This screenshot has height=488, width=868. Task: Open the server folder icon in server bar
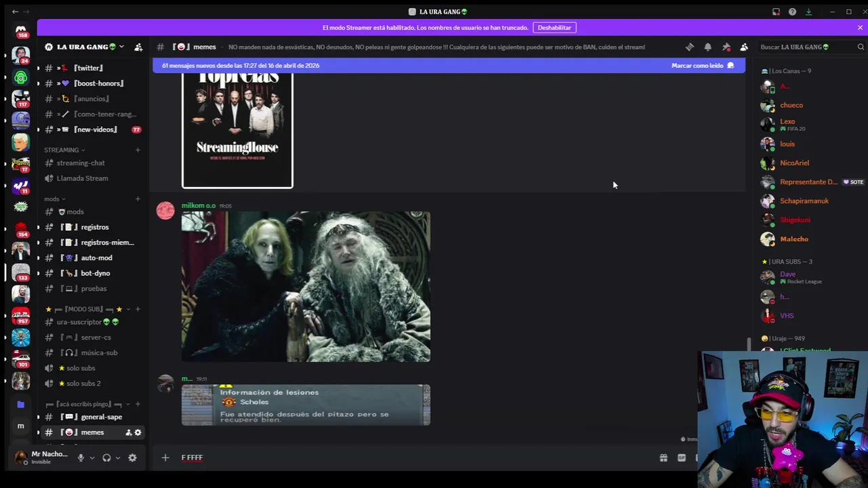20,405
